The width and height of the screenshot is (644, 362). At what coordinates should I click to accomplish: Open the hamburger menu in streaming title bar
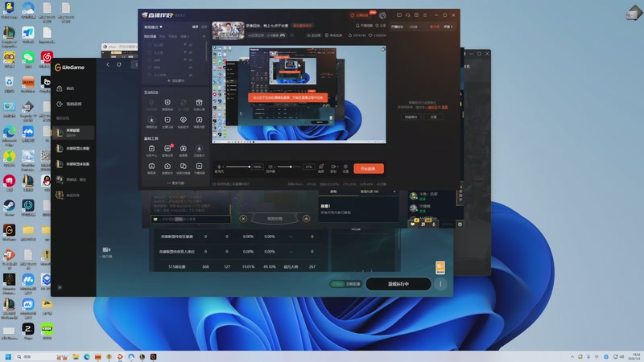425,15
